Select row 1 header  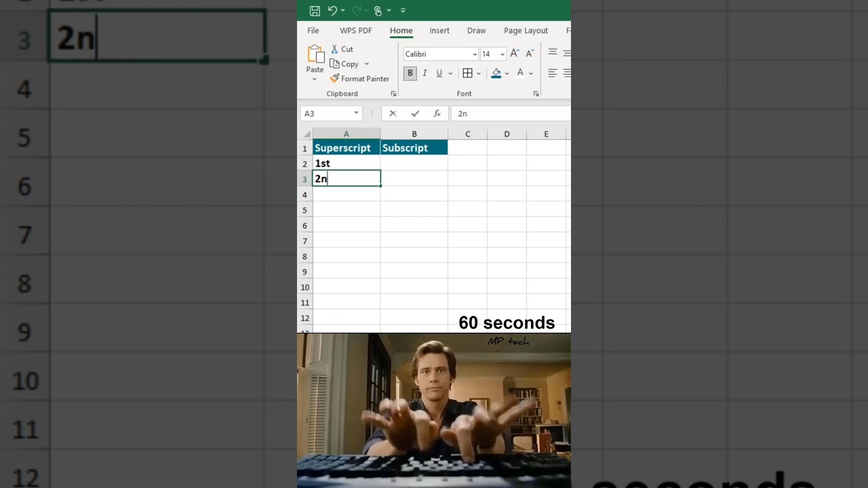(305, 148)
